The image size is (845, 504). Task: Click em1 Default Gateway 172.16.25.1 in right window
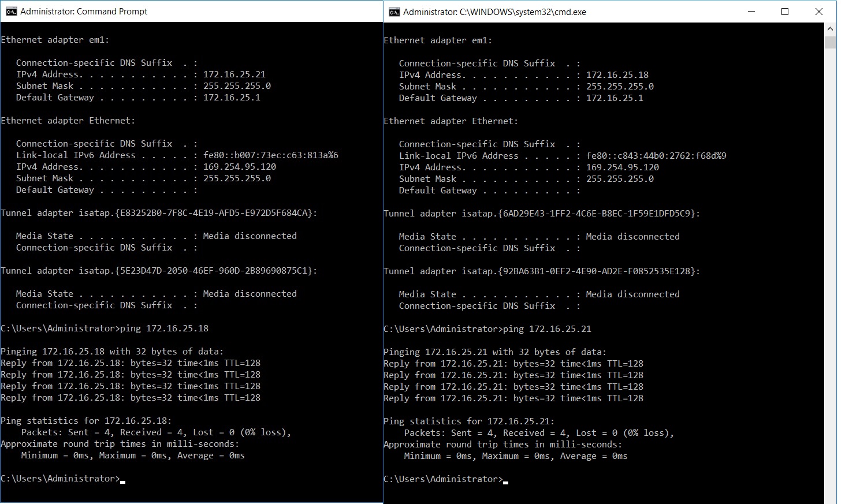(x=615, y=98)
